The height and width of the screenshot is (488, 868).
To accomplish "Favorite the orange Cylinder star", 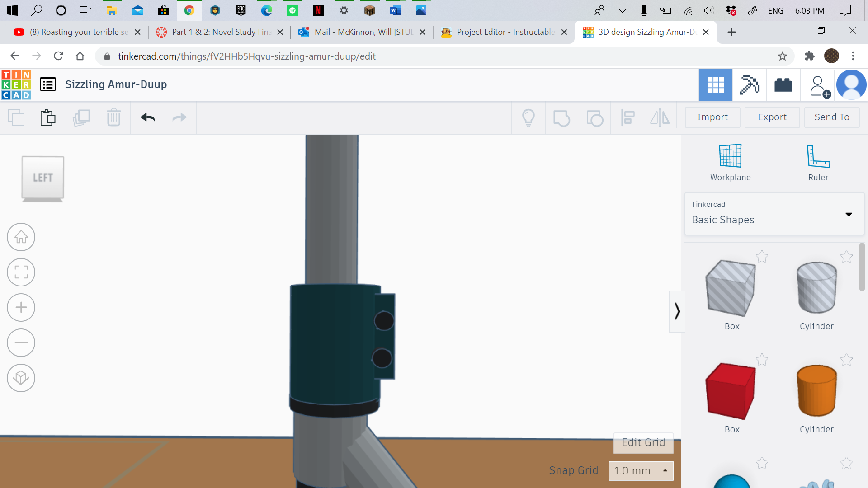I will (847, 360).
